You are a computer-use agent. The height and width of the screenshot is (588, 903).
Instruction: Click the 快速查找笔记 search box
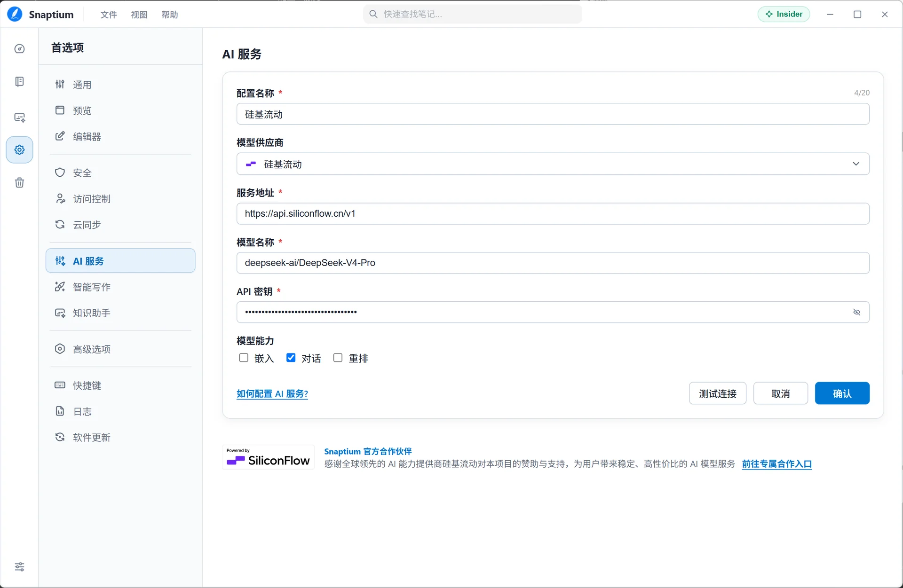(x=473, y=14)
